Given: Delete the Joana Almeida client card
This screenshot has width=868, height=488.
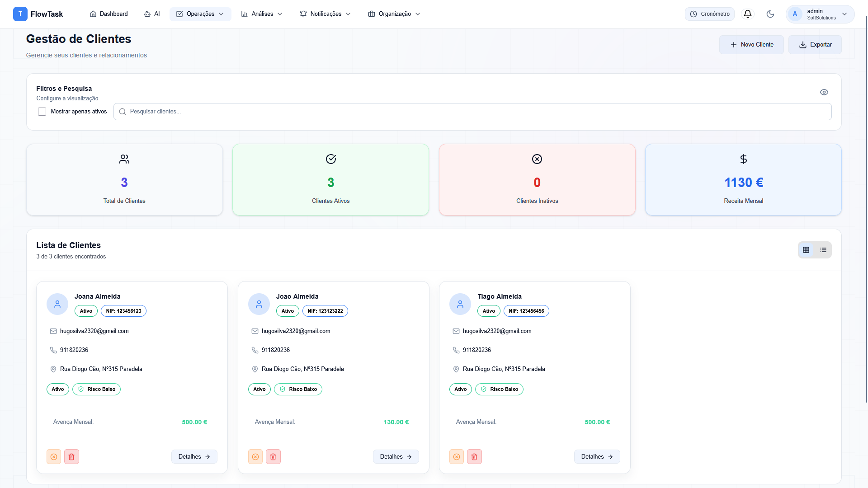Looking at the screenshot, I should tap(71, 457).
